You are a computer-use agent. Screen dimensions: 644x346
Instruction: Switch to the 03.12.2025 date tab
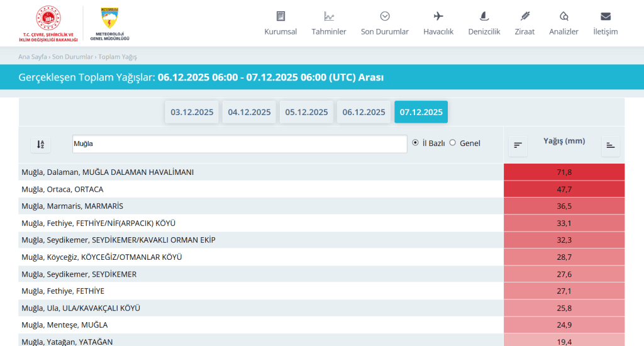pyautogui.click(x=192, y=112)
